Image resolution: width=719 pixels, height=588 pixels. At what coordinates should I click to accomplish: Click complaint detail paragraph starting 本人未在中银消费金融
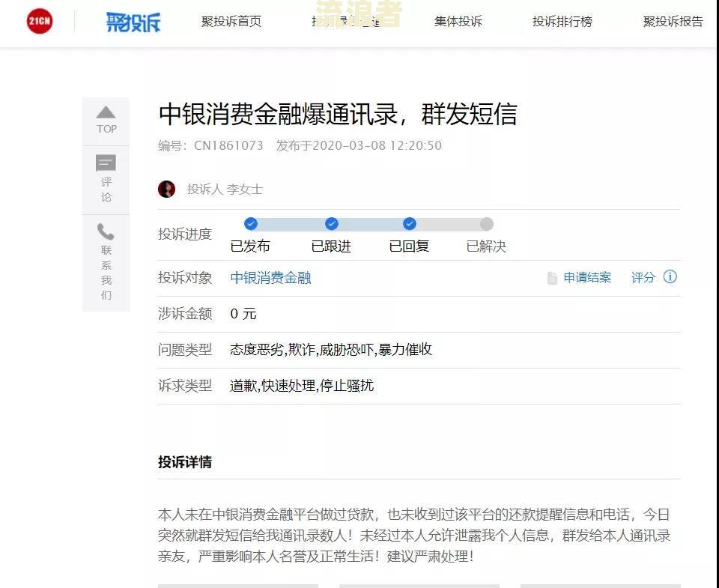click(414, 536)
